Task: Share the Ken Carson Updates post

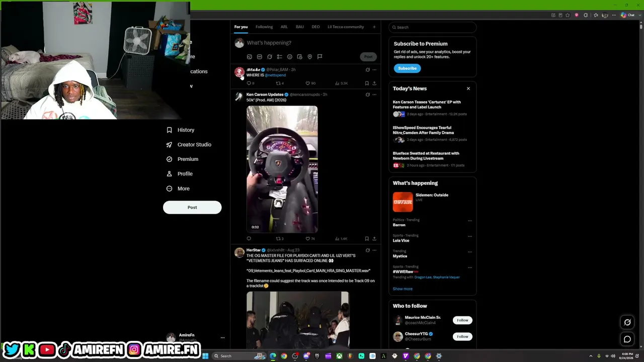Action: (x=374, y=239)
